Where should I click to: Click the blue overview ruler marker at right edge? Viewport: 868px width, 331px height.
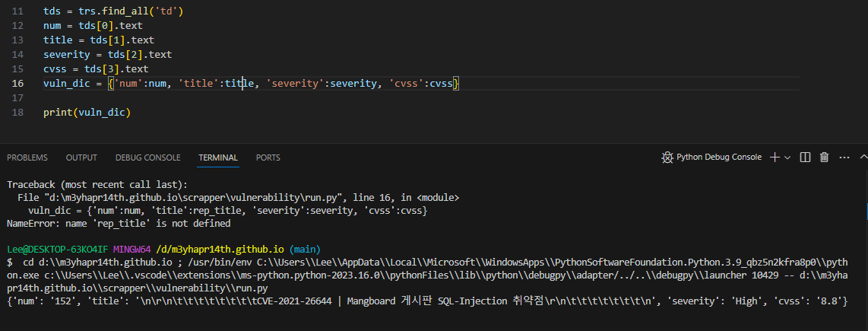[866, 211]
